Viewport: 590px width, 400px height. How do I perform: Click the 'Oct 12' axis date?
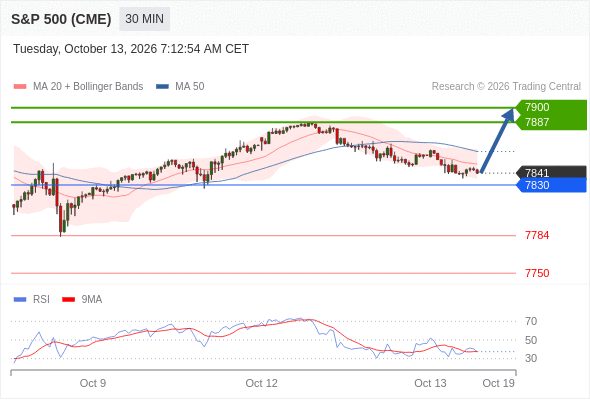point(262,383)
